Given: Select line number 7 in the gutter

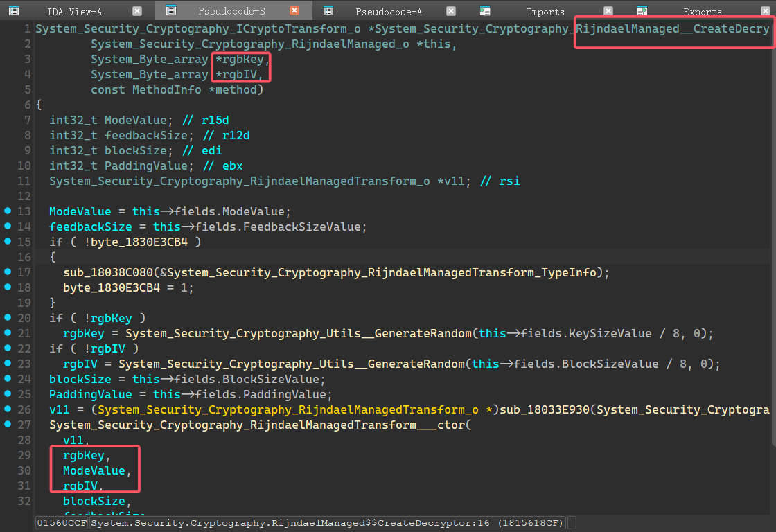Looking at the screenshot, I should pyautogui.click(x=28, y=120).
